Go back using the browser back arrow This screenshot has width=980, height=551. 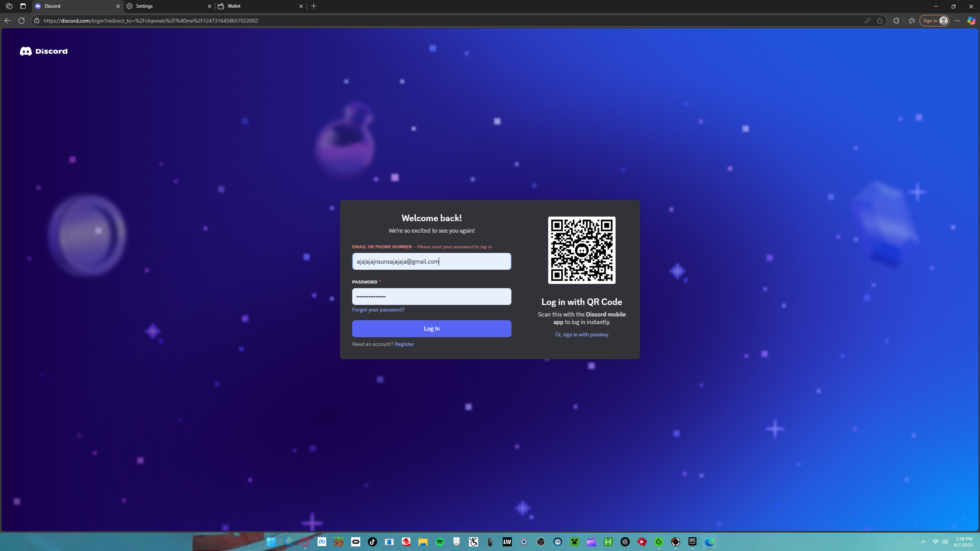pyautogui.click(x=7, y=21)
